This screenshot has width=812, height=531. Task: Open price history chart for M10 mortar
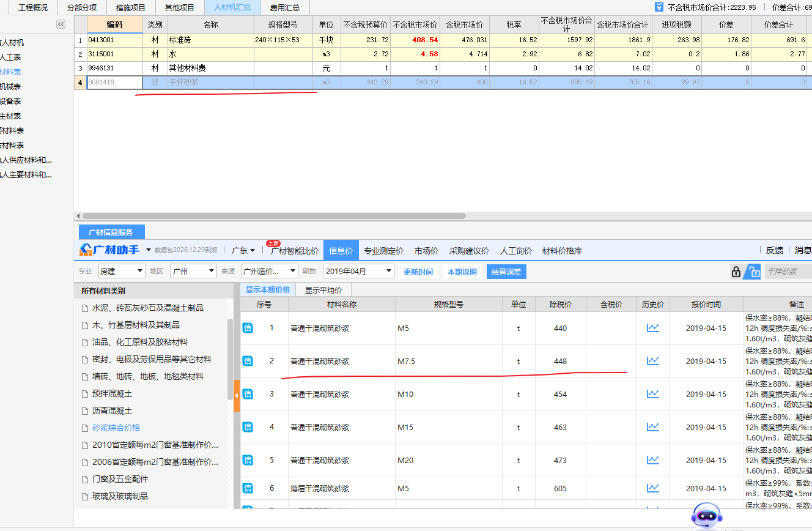click(653, 394)
